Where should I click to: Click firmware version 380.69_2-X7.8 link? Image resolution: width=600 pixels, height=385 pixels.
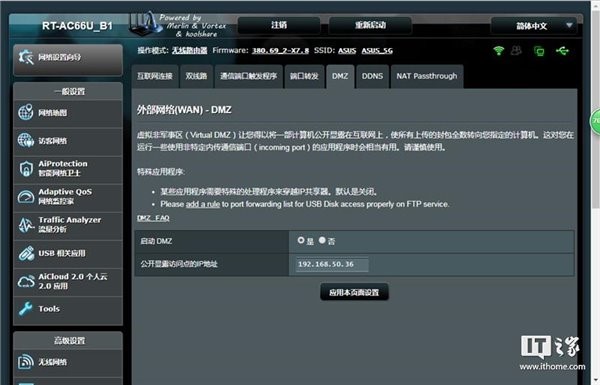(x=280, y=51)
